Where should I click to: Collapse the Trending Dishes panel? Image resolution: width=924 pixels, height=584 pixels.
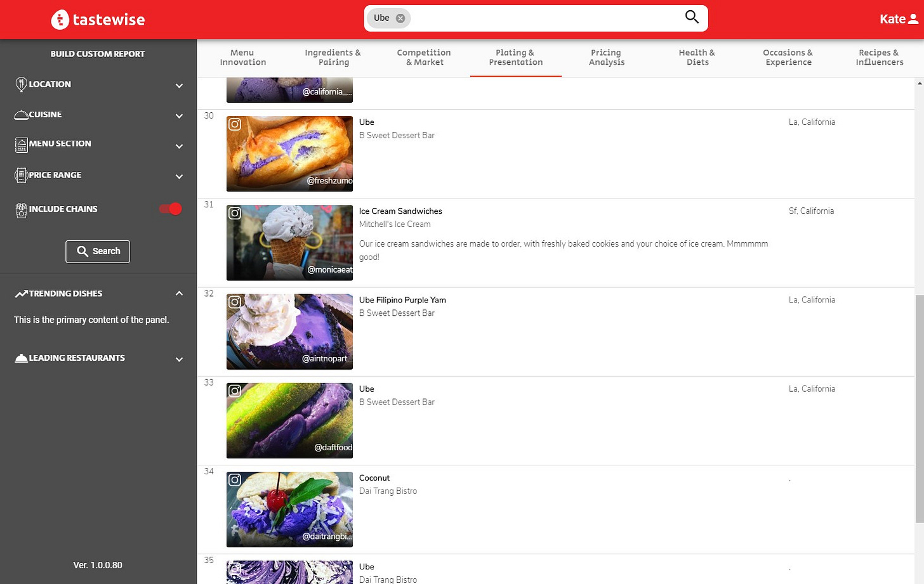[179, 294]
